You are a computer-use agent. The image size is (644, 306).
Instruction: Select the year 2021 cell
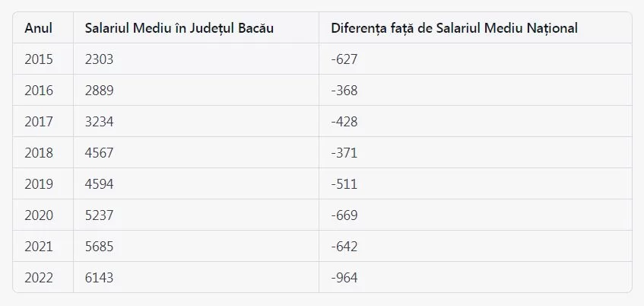click(39, 247)
